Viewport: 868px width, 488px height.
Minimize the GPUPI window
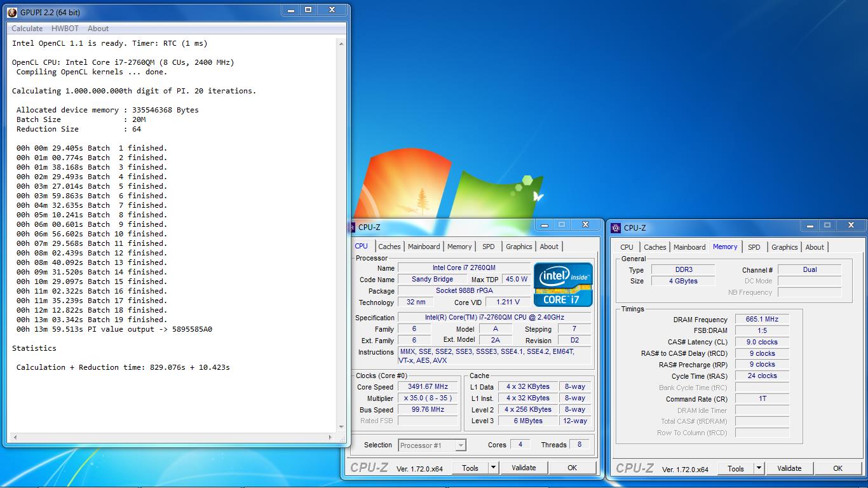[x=291, y=10]
